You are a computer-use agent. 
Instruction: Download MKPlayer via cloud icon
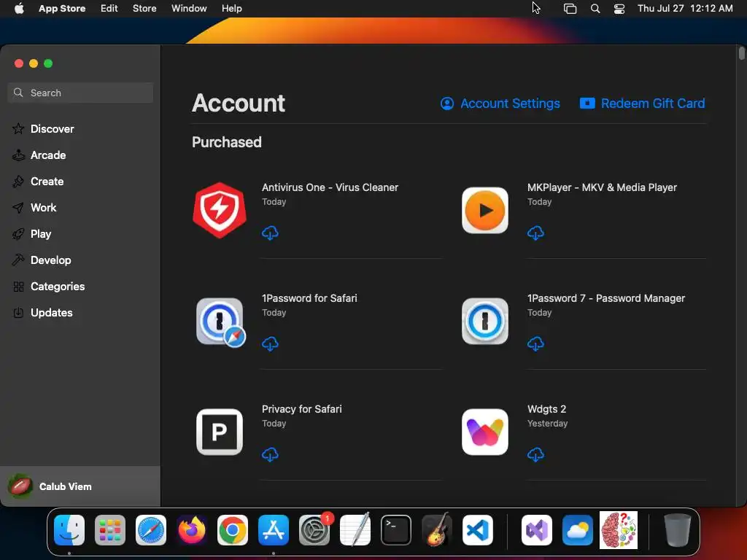(x=535, y=233)
